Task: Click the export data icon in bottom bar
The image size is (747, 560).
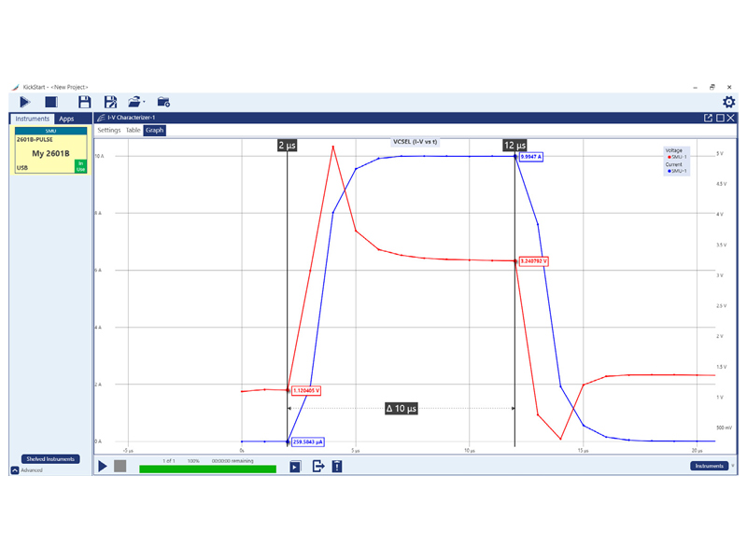Action: click(x=317, y=466)
